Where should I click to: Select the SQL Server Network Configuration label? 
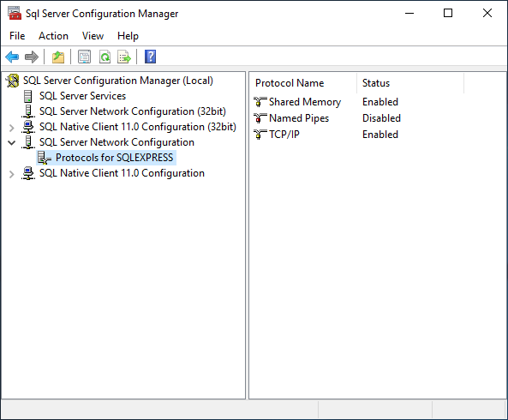tap(117, 142)
